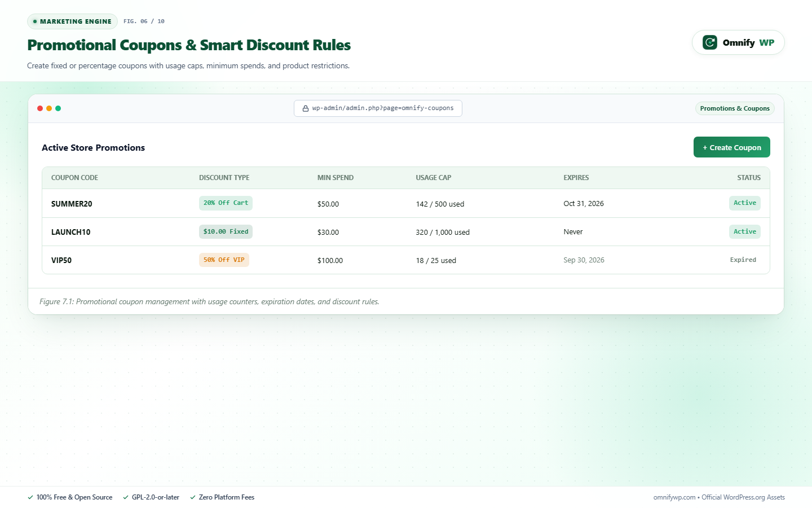Click the omnifywp.com footer text
Image resolution: width=812 pixels, height=508 pixels.
[674, 497]
